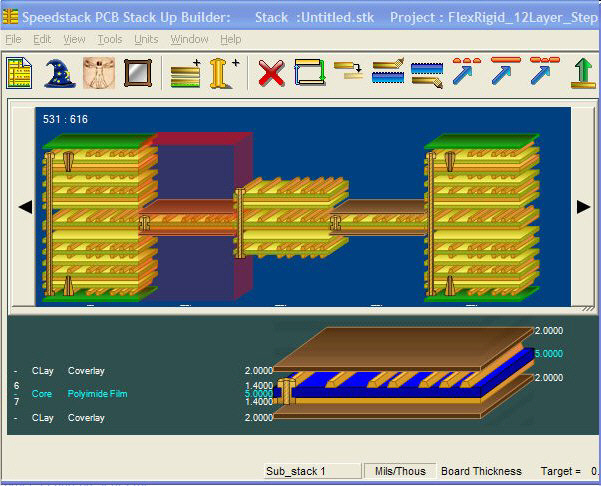
Task: Click the left black arrow to navigate stacks
Action: pyautogui.click(x=25, y=207)
